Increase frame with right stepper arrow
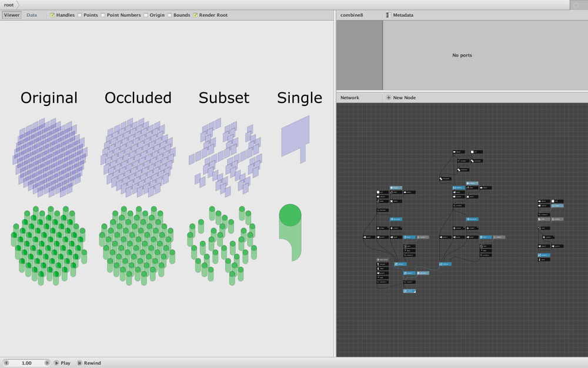This screenshot has width=588, height=368. coord(47,363)
